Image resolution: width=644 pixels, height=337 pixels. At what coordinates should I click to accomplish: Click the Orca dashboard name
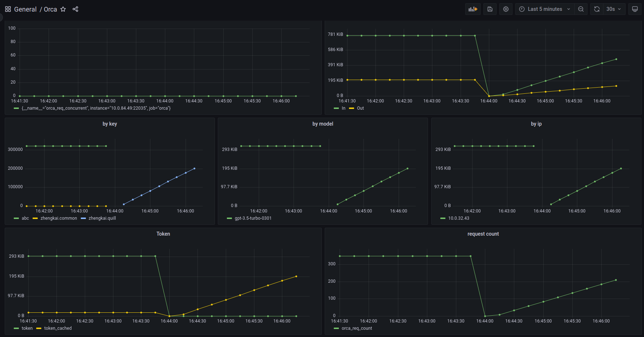(x=50, y=9)
